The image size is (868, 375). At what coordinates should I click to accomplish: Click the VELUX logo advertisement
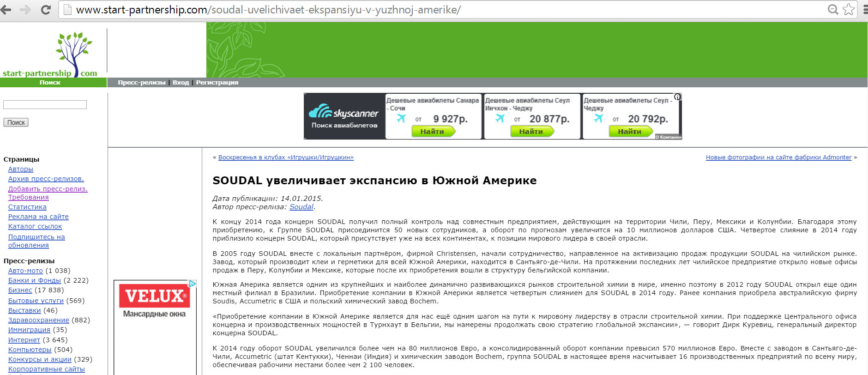click(x=155, y=296)
